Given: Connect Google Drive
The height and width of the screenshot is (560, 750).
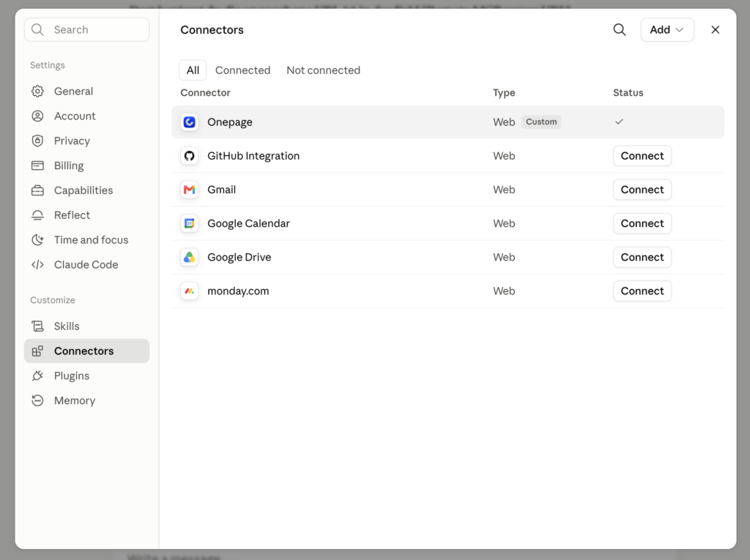Looking at the screenshot, I should [642, 257].
